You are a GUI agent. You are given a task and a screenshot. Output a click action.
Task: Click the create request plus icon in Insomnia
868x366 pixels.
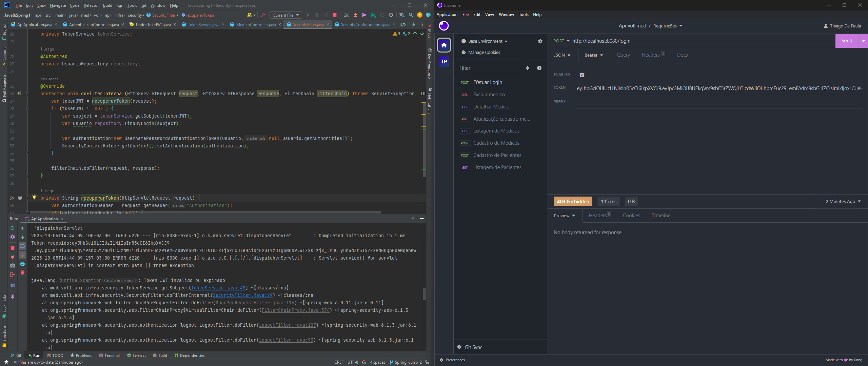coord(539,68)
